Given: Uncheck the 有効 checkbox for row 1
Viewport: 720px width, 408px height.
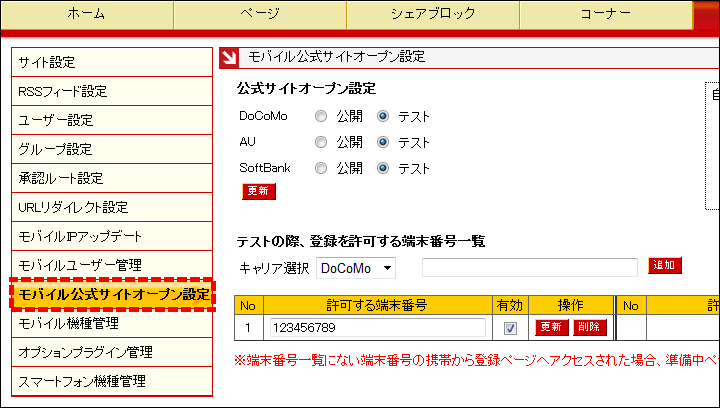Looking at the screenshot, I should tap(510, 328).
